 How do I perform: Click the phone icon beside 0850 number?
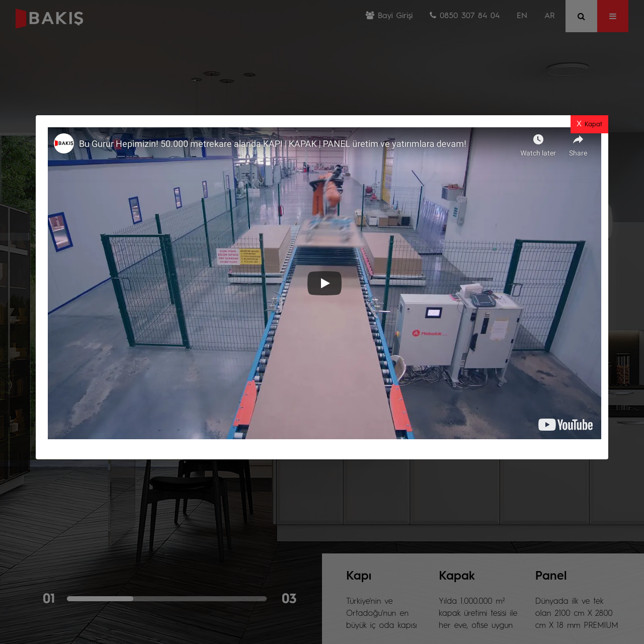click(x=433, y=16)
